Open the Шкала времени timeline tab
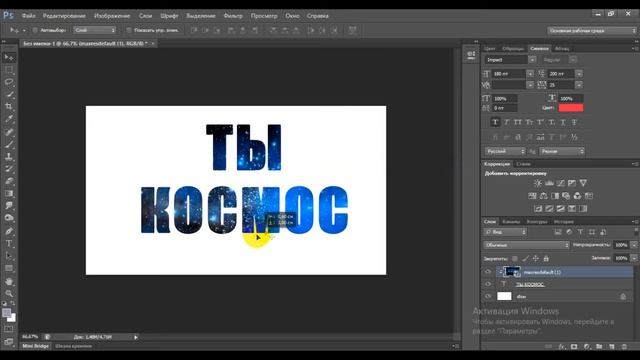The image size is (640, 360). pyautogui.click(x=73, y=346)
